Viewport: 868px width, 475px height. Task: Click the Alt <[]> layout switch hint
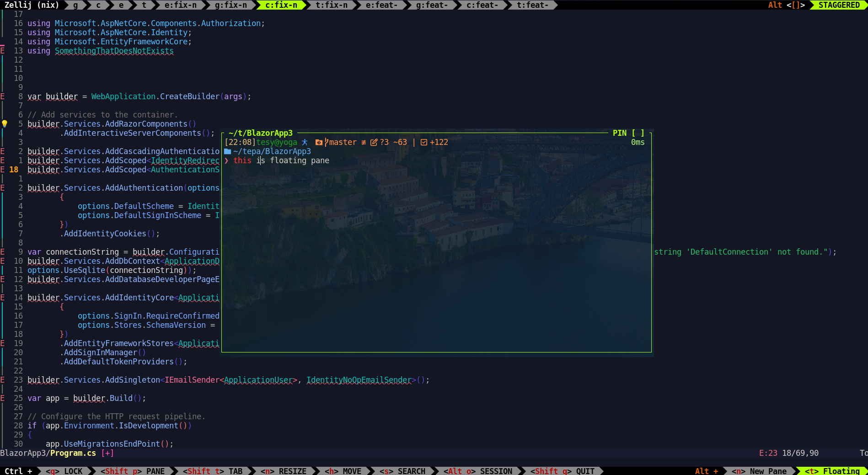pos(787,5)
